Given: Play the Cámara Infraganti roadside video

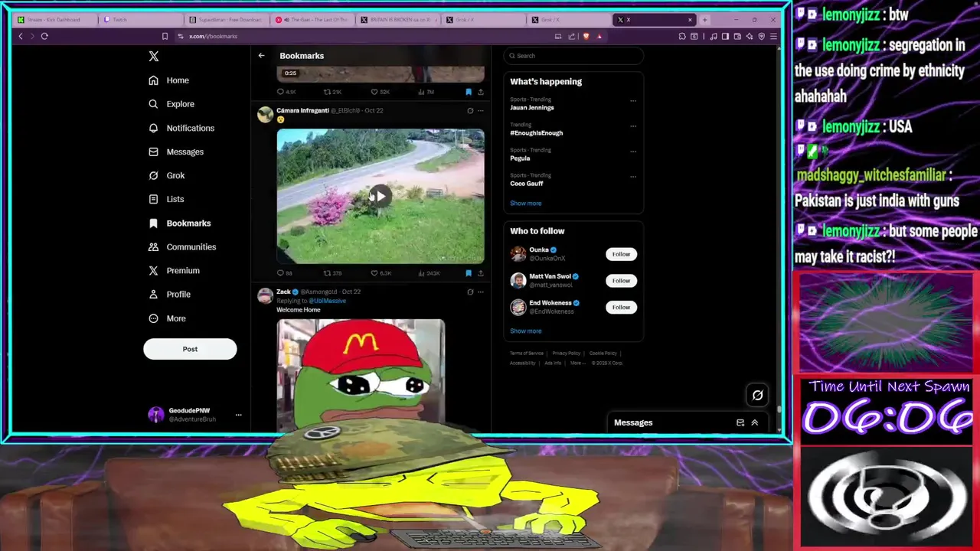Looking at the screenshot, I should click(x=381, y=197).
